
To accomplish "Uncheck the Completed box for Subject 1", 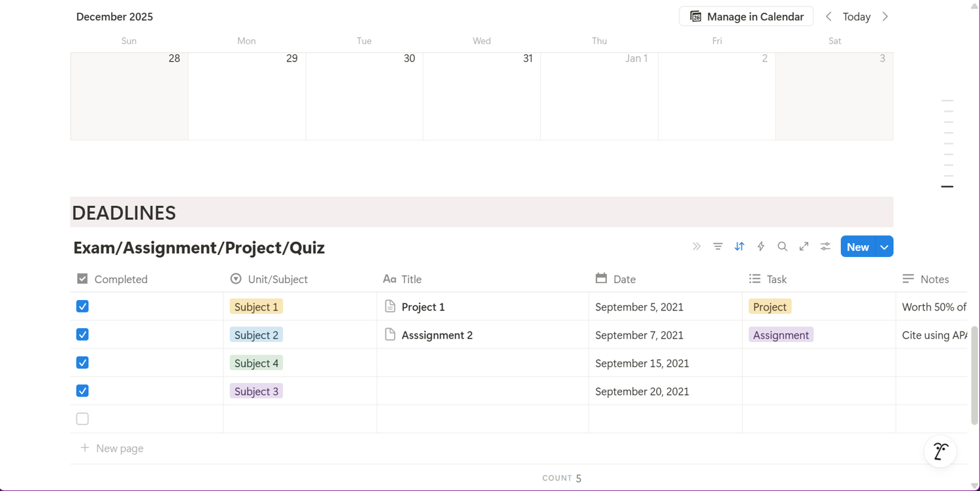I will [82, 306].
